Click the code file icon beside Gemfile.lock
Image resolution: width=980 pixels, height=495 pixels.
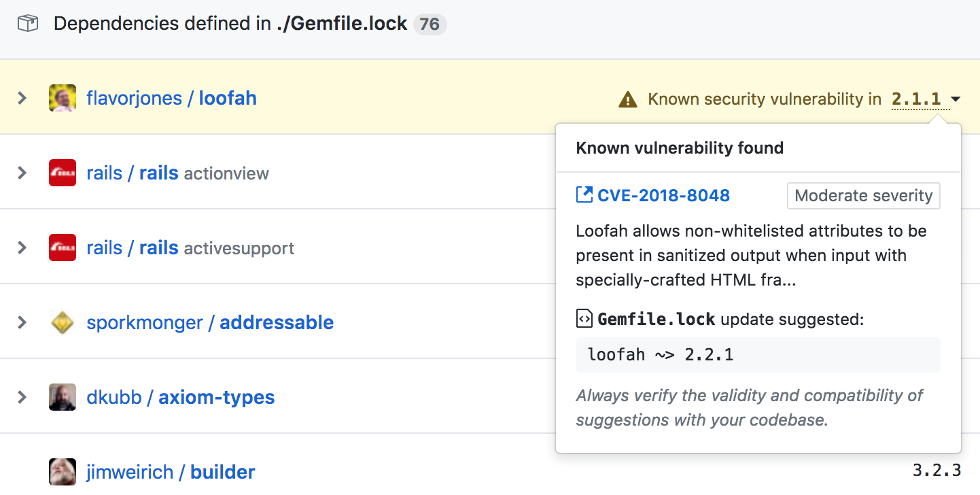584,318
